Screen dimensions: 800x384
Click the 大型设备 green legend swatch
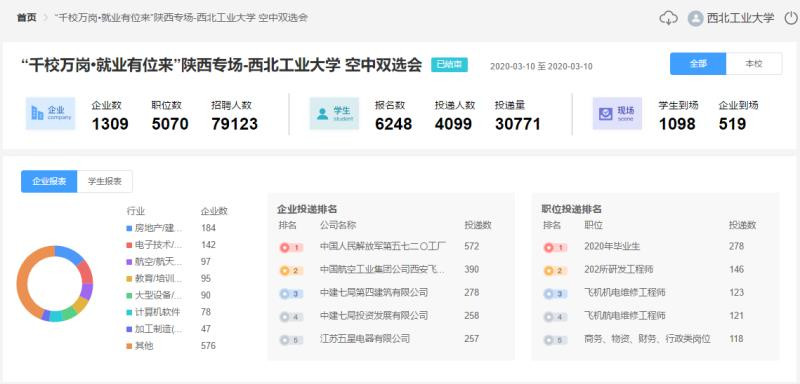[x=129, y=295]
